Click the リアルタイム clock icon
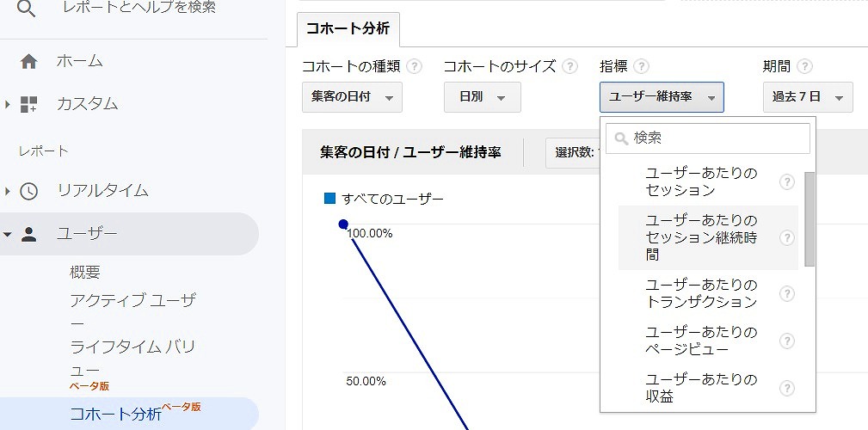The height and width of the screenshot is (430, 868). tap(28, 191)
